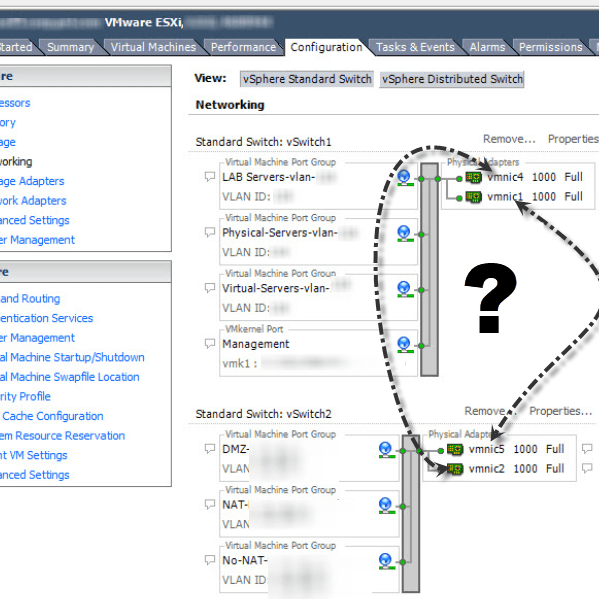Click info bubble beside LAB Servers port group

(x=210, y=176)
